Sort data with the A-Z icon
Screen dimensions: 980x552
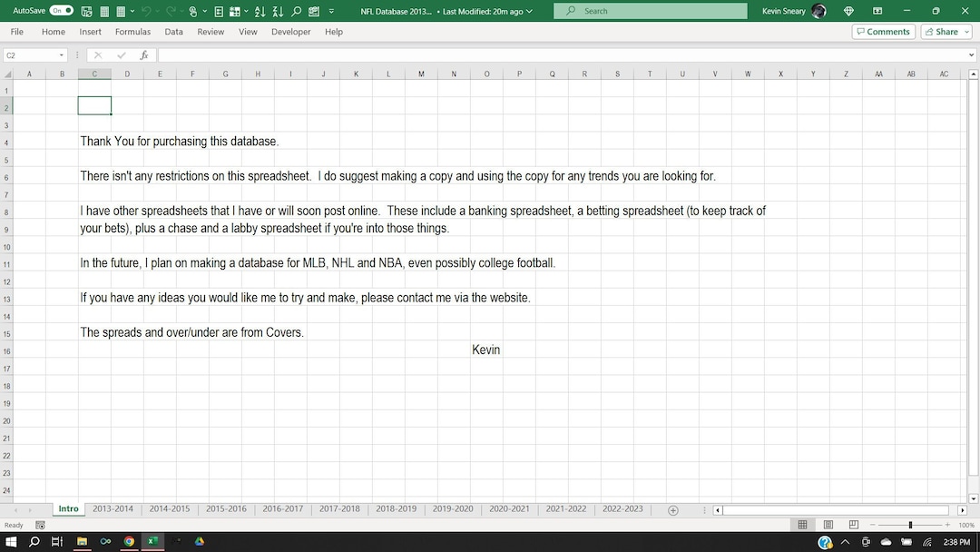click(x=260, y=11)
